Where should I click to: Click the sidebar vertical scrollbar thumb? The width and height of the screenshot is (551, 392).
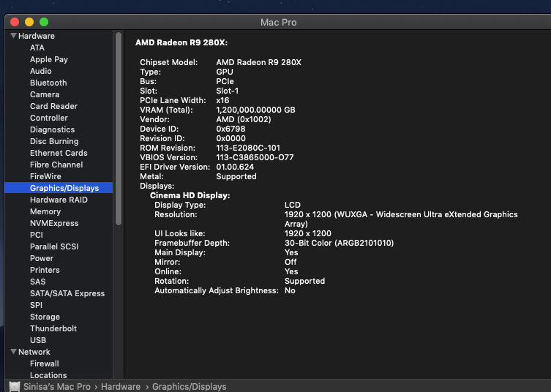click(x=119, y=129)
